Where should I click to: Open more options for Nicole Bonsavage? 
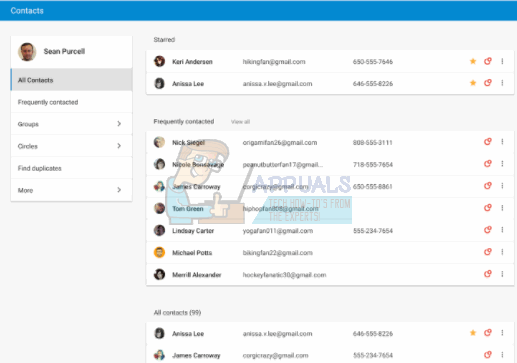(502, 164)
